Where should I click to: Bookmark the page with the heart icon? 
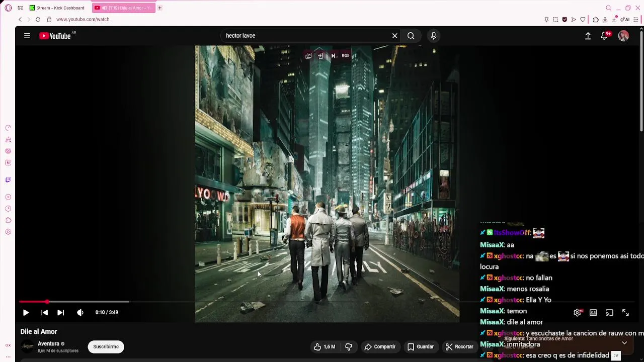pos(583,20)
